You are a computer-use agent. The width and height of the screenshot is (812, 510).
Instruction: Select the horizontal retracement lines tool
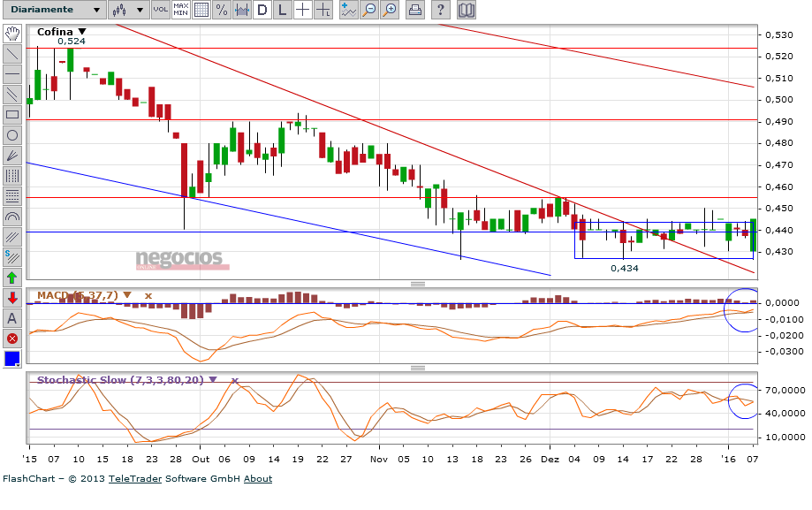[x=12, y=196]
